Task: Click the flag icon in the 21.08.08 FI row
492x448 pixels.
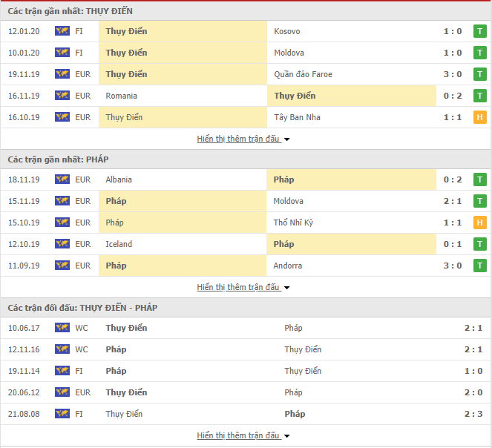Action: tap(62, 413)
